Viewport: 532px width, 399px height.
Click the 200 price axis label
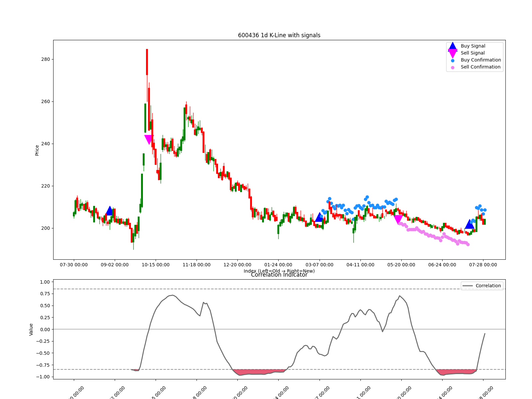point(46,228)
